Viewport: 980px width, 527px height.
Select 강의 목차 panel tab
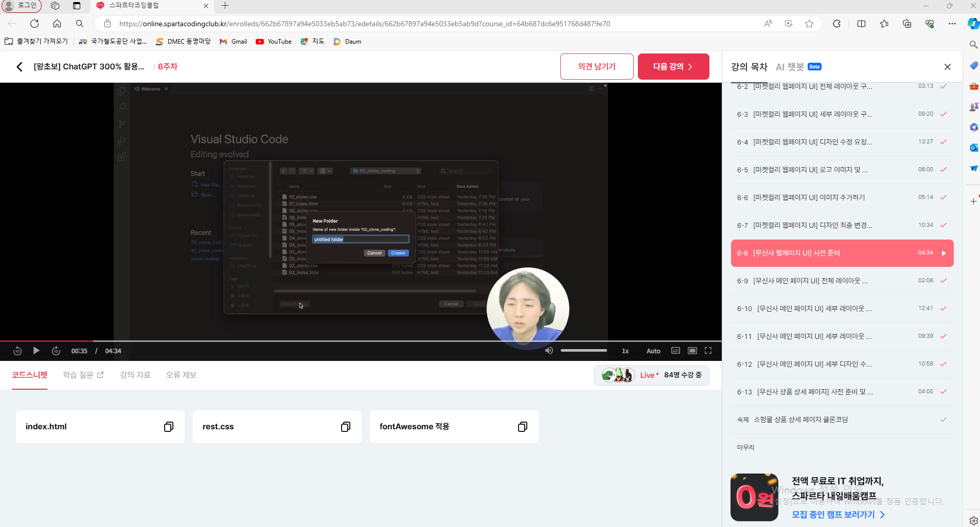tap(749, 67)
